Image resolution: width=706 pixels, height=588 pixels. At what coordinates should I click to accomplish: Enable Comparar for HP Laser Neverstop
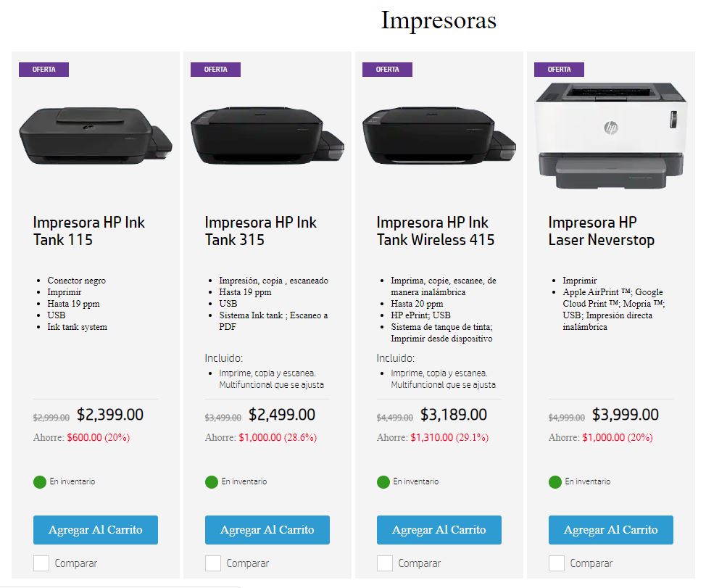pyautogui.click(x=557, y=563)
